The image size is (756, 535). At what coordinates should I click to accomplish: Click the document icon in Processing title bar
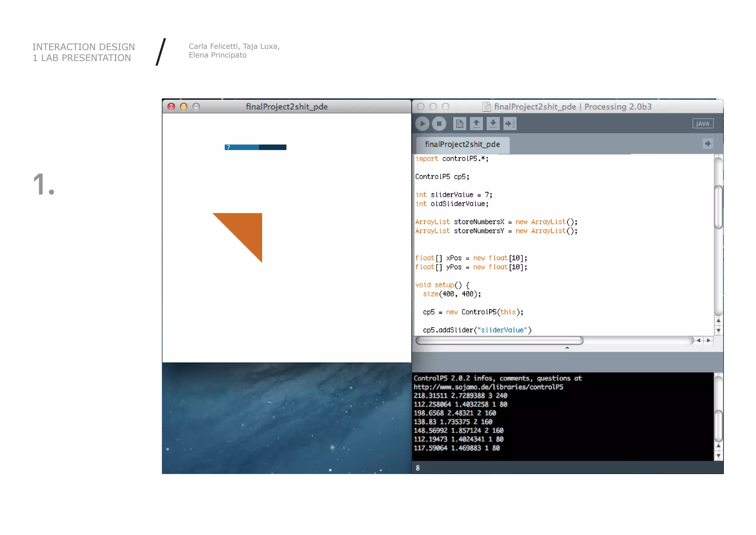[x=487, y=107]
